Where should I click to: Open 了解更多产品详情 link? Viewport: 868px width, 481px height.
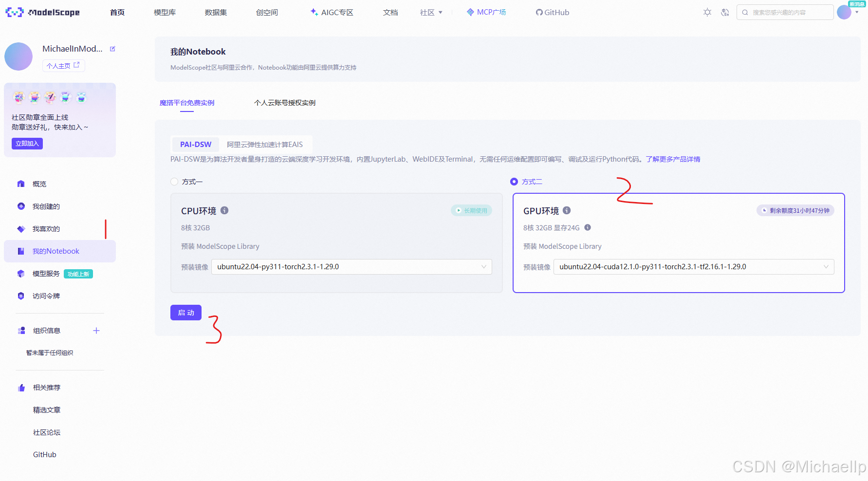pyautogui.click(x=673, y=159)
